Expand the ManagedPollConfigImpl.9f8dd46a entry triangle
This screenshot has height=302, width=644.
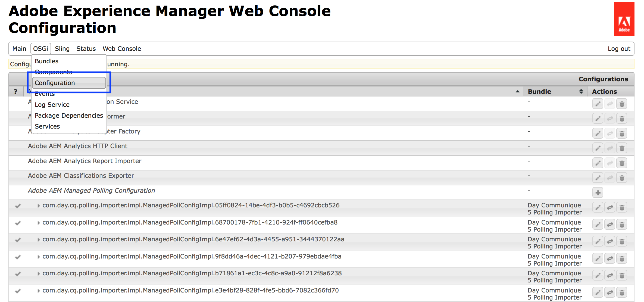(39, 257)
